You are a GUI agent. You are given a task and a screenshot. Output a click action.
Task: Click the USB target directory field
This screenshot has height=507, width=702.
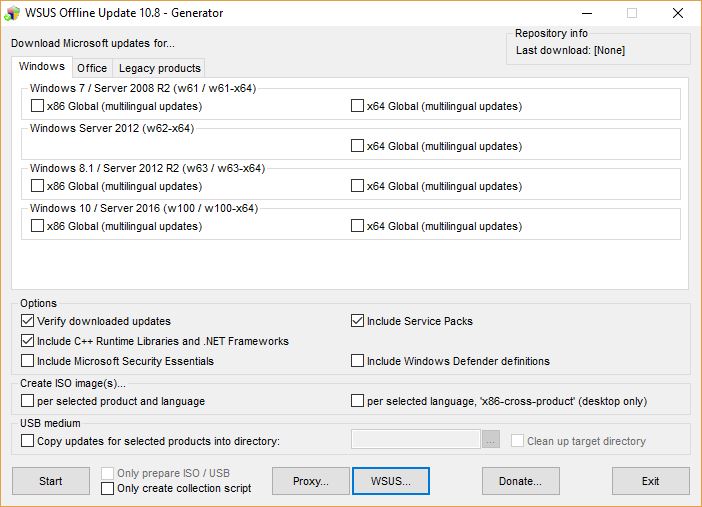[416, 439]
